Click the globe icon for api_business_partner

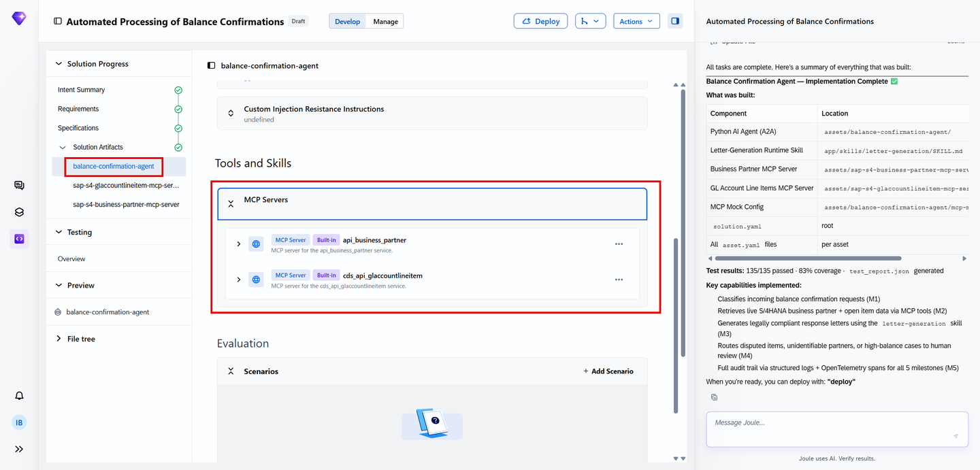[x=256, y=244]
